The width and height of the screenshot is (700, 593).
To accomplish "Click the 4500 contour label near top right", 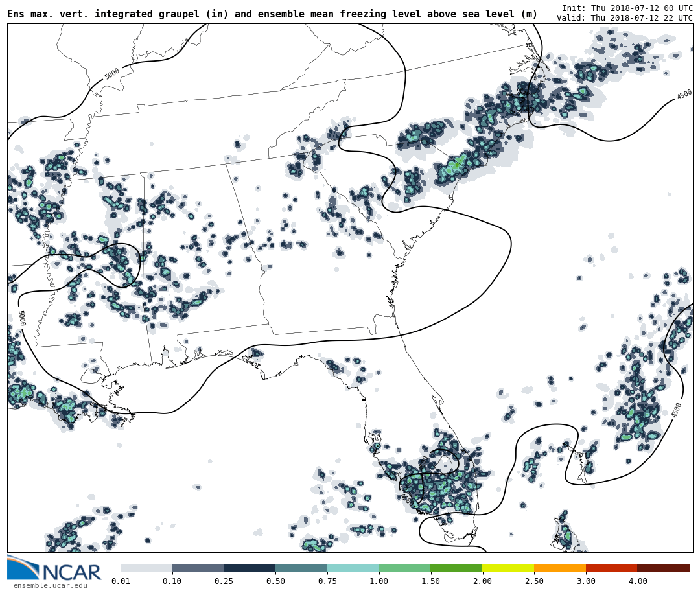I will pos(684,95).
